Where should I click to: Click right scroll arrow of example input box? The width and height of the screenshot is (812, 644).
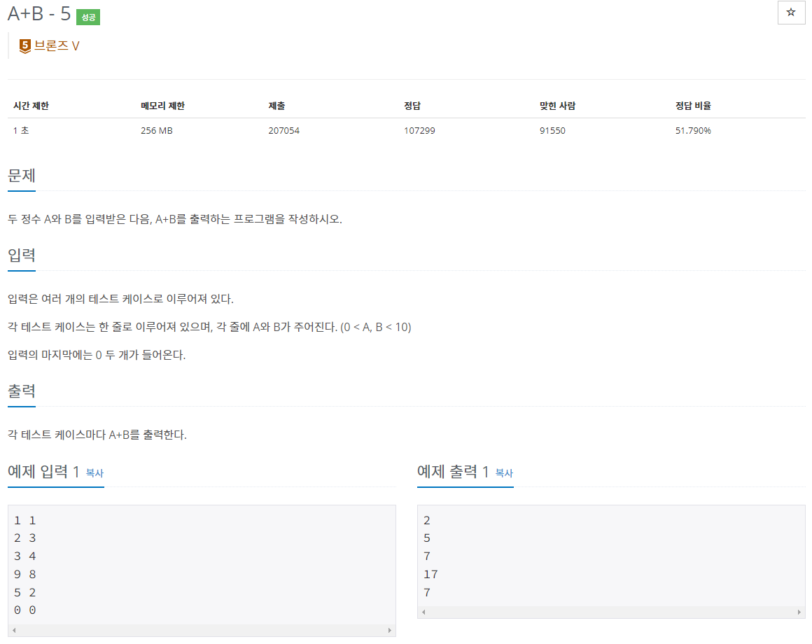pos(389,630)
